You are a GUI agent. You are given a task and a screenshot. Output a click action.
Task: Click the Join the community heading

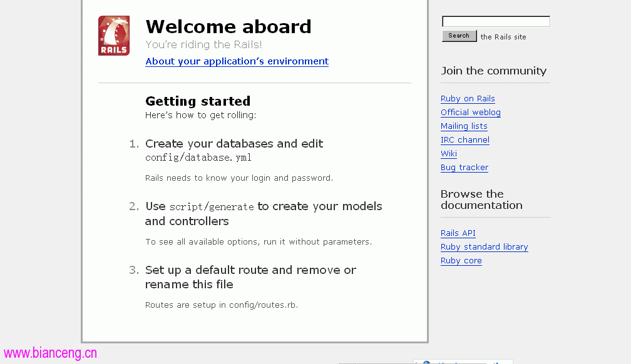point(494,71)
